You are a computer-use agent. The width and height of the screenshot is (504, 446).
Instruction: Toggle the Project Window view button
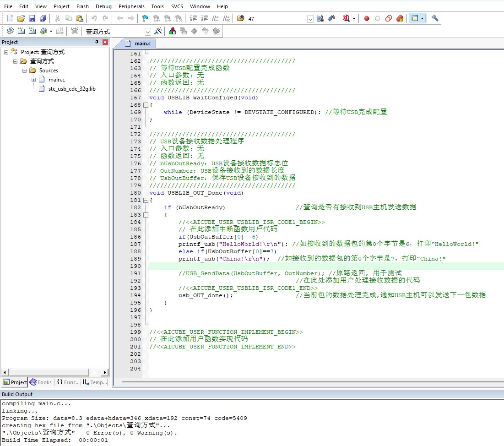point(415,18)
